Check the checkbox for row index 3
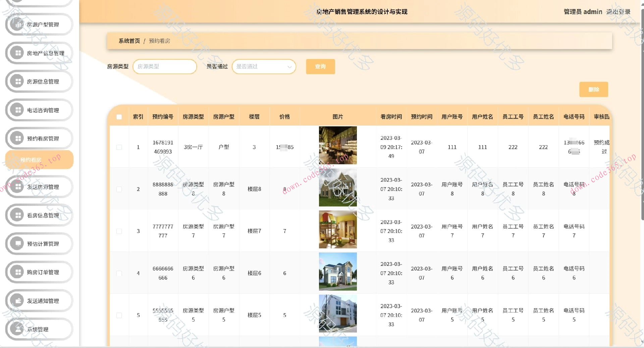This screenshot has width=644, height=348. [119, 231]
